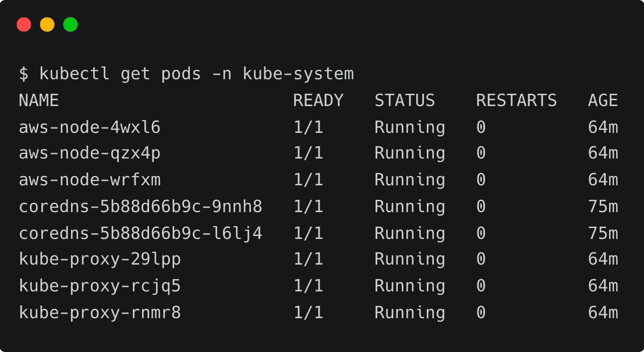Click the yellow minimize window button

tap(47, 24)
